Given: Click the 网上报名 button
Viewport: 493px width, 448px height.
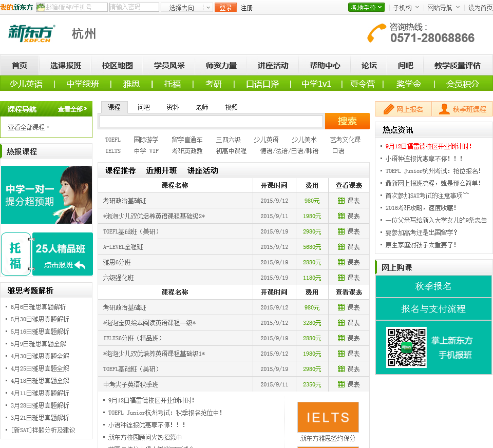Looking at the screenshot, I should [404, 109].
